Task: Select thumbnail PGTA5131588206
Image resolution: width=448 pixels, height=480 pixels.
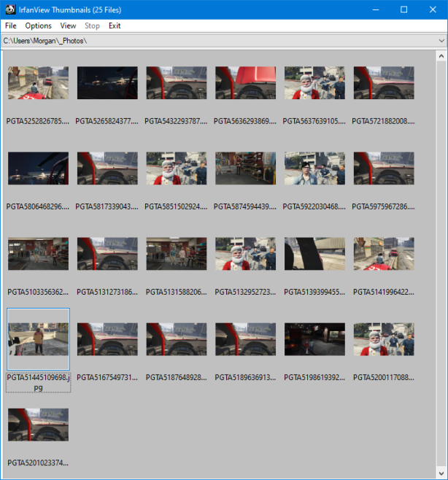Action: coord(177,253)
